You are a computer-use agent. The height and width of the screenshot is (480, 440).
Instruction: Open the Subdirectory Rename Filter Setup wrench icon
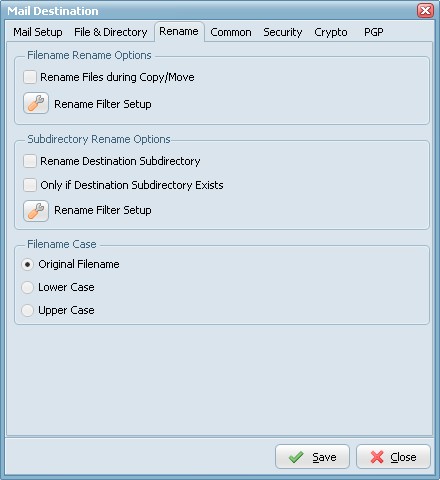click(x=36, y=211)
